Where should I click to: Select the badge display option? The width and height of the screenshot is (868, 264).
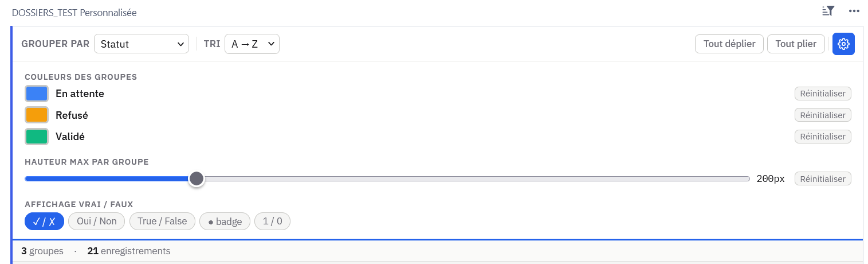click(x=225, y=222)
